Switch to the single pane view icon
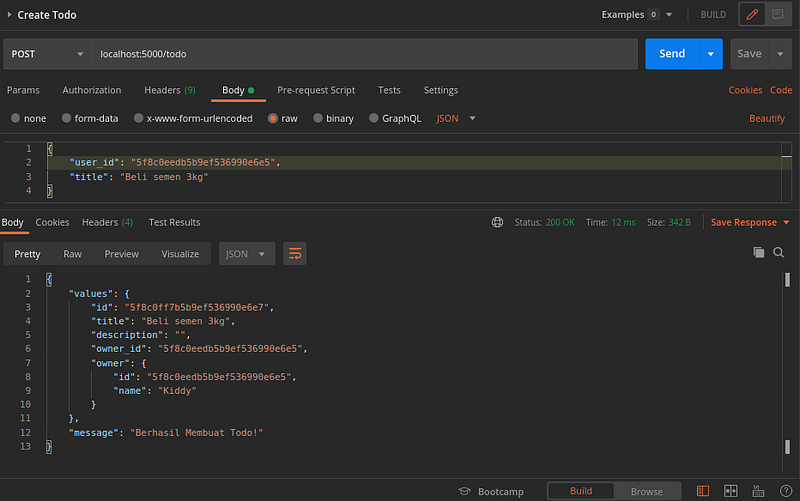 pyautogui.click(x=703, y=491)
